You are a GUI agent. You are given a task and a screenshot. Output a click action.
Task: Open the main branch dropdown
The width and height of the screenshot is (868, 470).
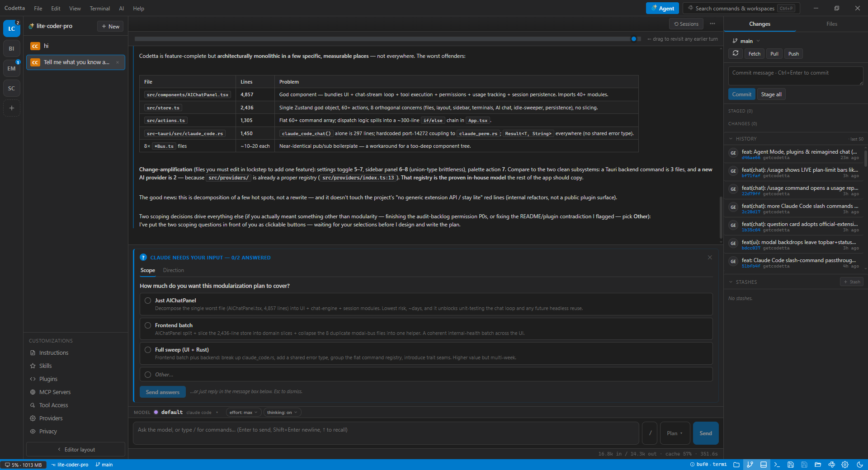click(x=746, y=41)
